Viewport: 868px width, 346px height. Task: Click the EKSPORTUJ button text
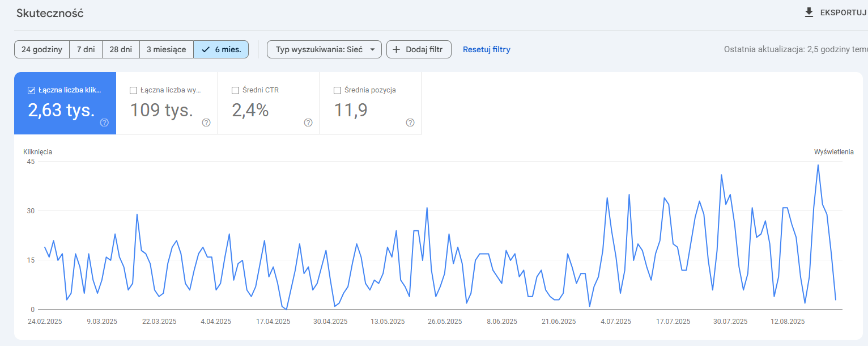843,12
